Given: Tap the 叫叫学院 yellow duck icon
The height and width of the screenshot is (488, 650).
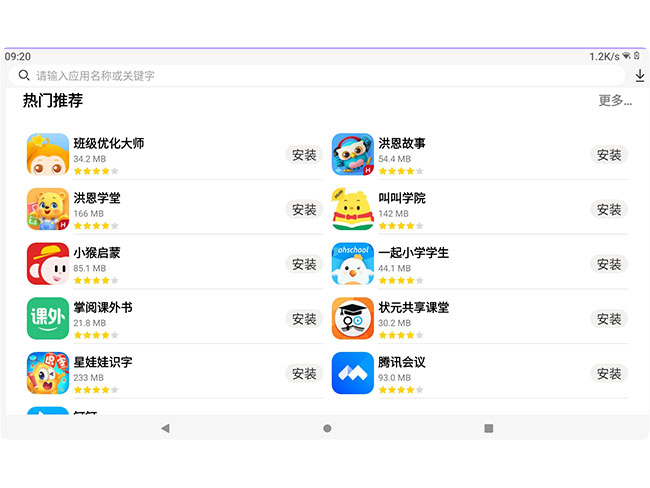Looking at the screenshot, I should pyautogui.click(x=352, y=209).
